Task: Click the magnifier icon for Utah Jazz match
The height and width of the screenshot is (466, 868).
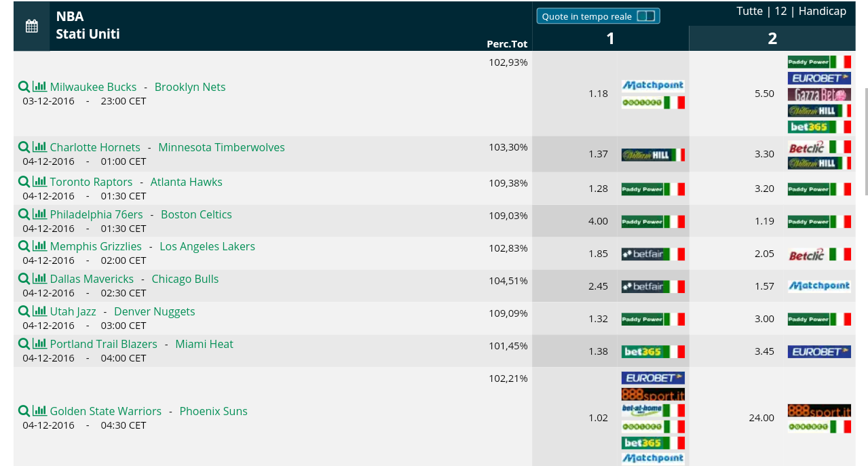Action: pyautogui.click(x=24, y=311)
